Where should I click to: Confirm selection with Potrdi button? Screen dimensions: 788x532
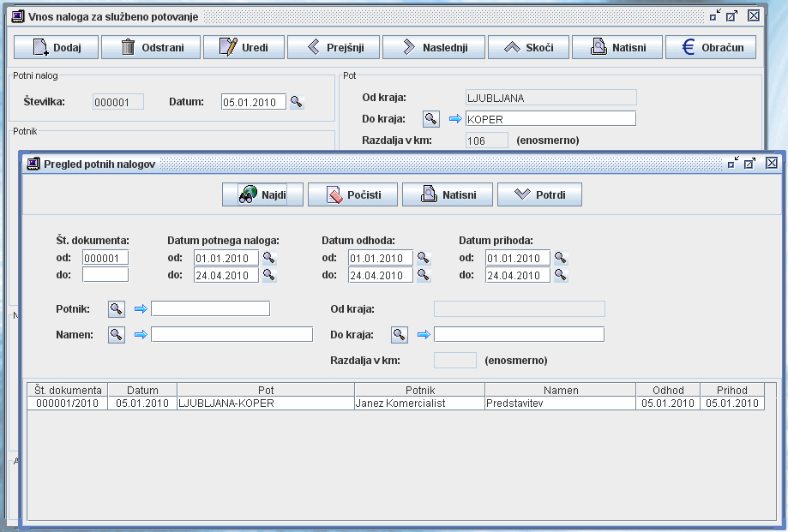pos(539,194)
